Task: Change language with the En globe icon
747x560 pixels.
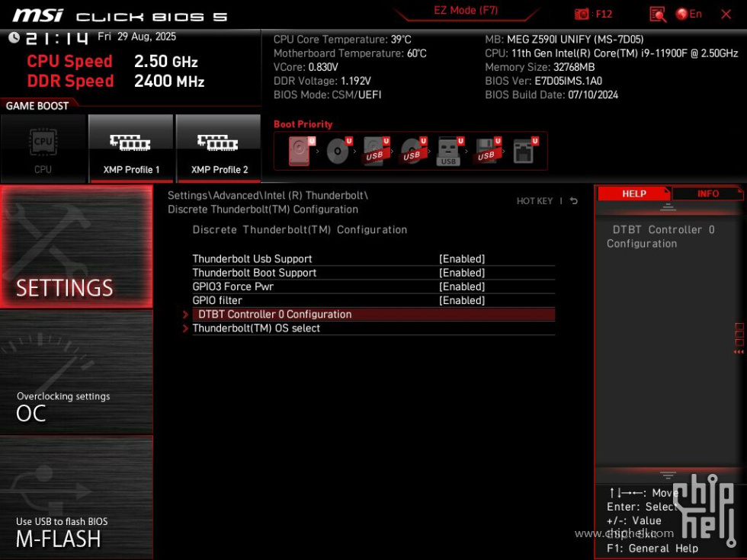Action: pyautogui.click(x=689, y=14)
